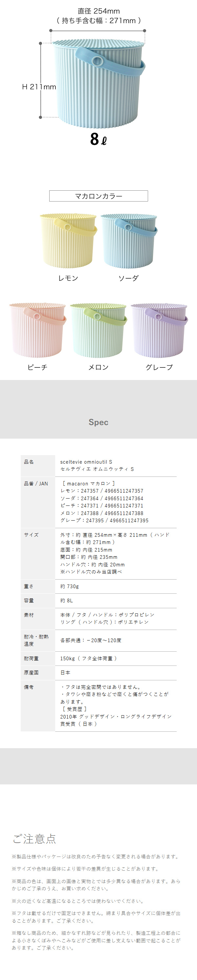The image size is (197, 980).
Task: Pick the pink ピーチ bucket image
Action: (x=37, y=330)
